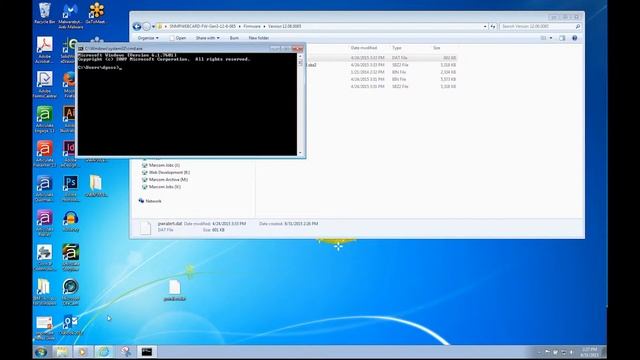The height and width of the screenshot is (360, 640).
Task: Click the New folder toolbar button
Action: coord(258,38)
